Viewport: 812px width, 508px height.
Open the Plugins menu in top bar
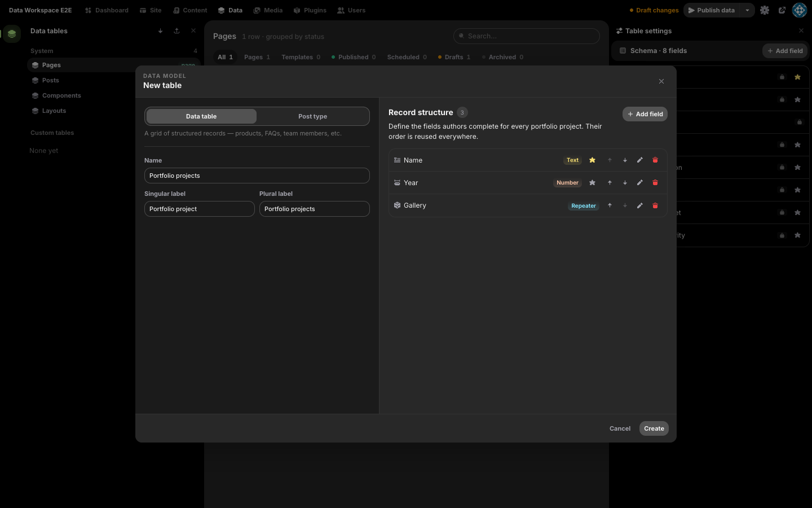click(310, 10)
